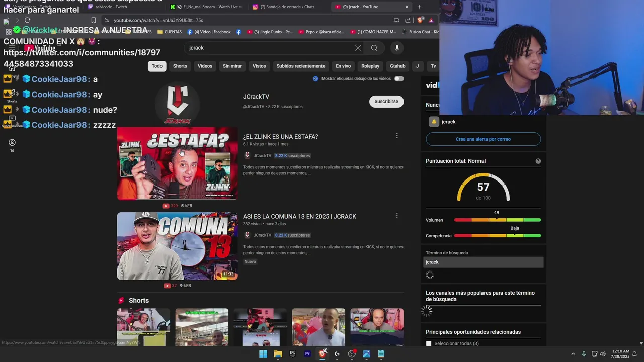Image resolution: width=644 pixels, height=362 pixels.
Task: Select the Subidos recientemente filter chip
Action: [301, 66]
